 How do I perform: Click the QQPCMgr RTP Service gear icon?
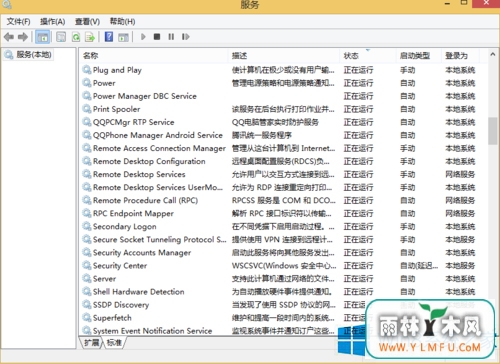coord(87,122)
